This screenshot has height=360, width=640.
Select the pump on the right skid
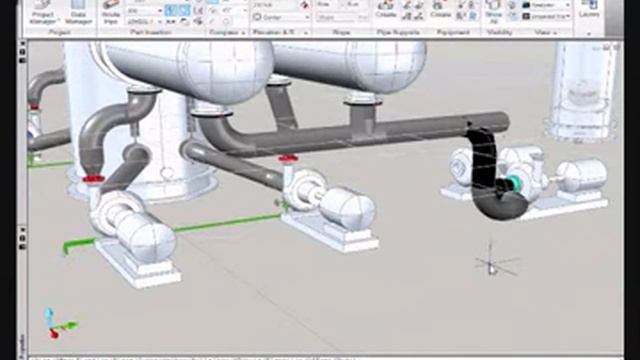(x=527, y=171)
